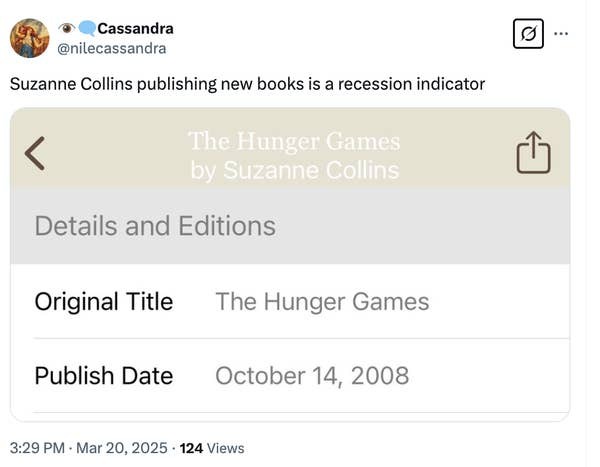Screen dimensions: 600x467
Task: Click the eye emoji before the name
Action: [x=67, y=28]
